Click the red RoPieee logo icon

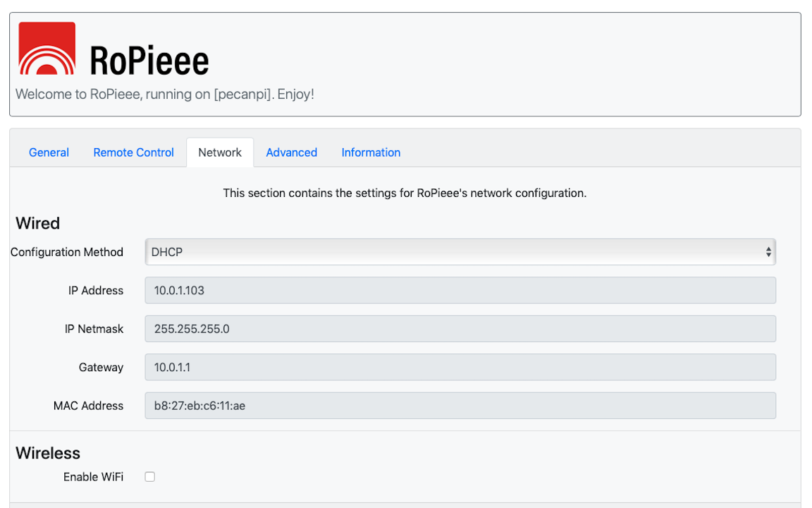click(x=47, y=49)
